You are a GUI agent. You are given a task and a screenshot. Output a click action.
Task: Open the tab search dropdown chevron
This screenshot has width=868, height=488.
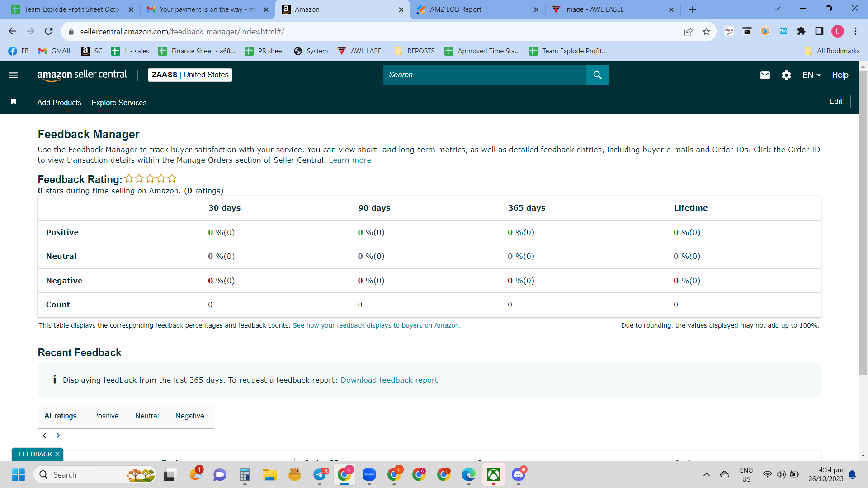pyautogui.click(x=777, y=9)
